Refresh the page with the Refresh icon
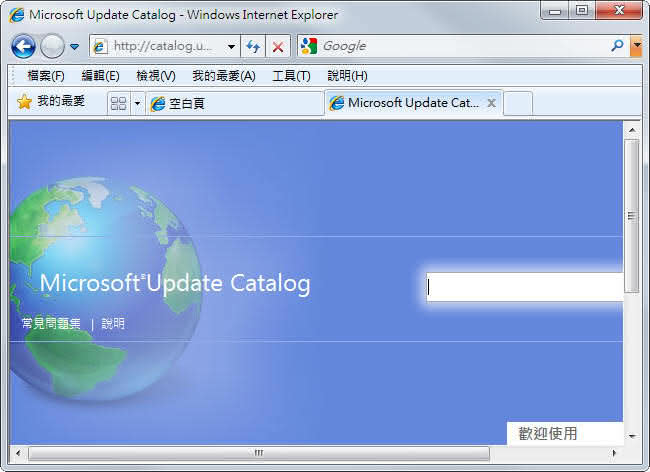Viewport: 650px width, 472px height. (253, 46)
